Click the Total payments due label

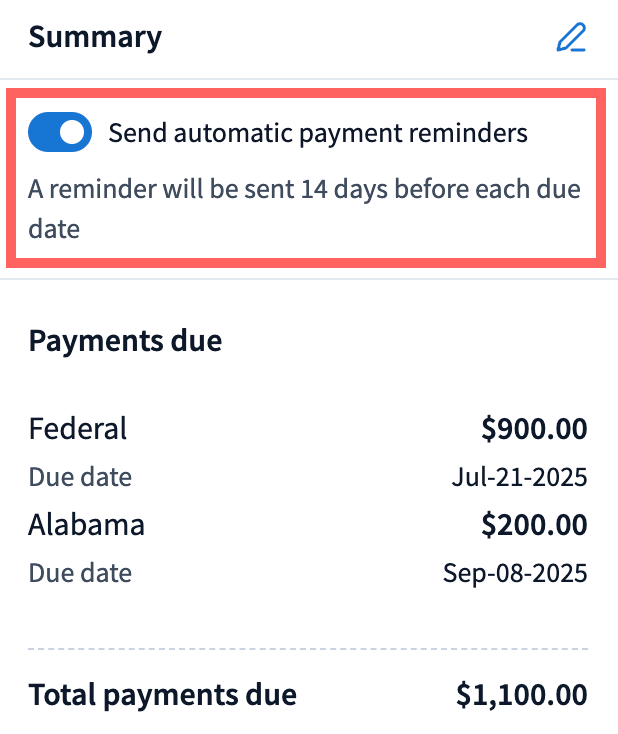pyautogui.click(x=162, y=694)
